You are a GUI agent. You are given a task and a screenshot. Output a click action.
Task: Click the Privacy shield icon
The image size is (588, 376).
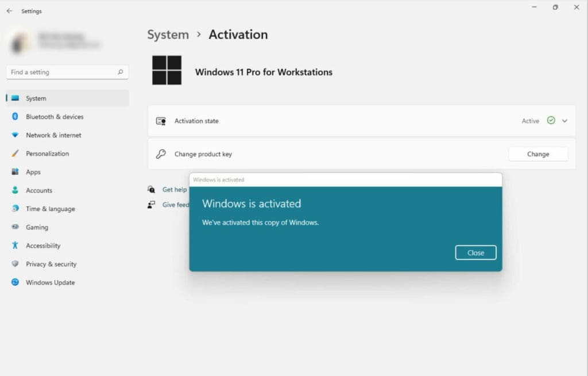[x=15, y=264]
